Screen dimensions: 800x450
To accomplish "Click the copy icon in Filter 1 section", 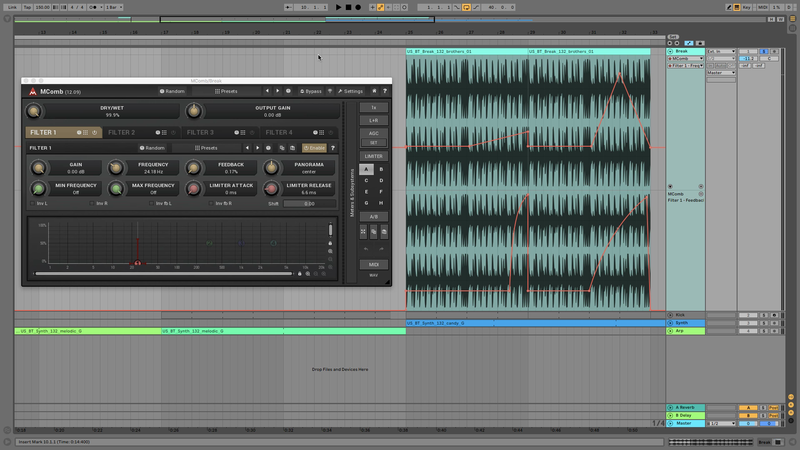I will [x=282, y=148].
